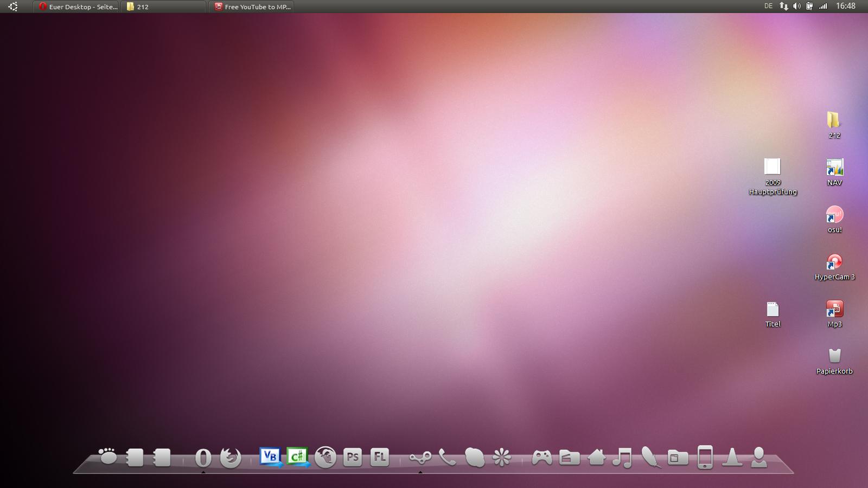Click the volume speaker tray icon
Screen dimensions: 868x488
coord(796,6)
